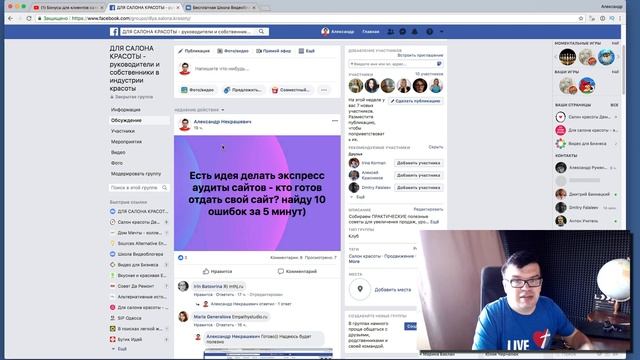Reload the page with browser refresh button
Image resolution: width=640 pixels, height=360 pixels.
[29, 18]
